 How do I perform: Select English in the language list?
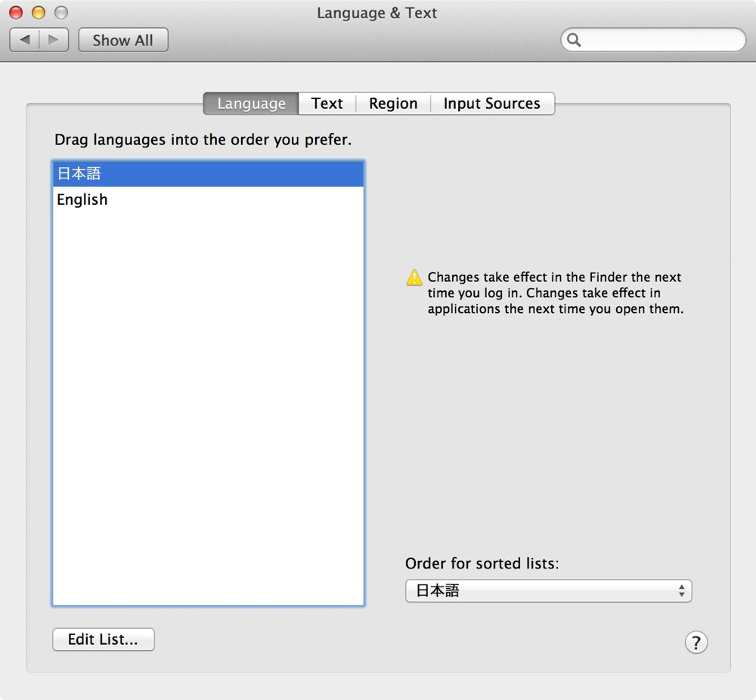coord(208,200)
